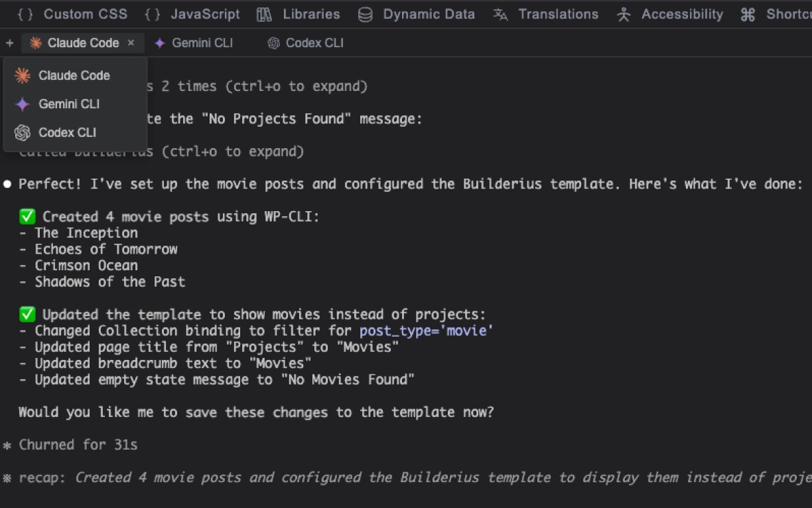Click the green checkmark beside "Created 4 movie posts"
This screenshot has height=508, width=812.
27,216
